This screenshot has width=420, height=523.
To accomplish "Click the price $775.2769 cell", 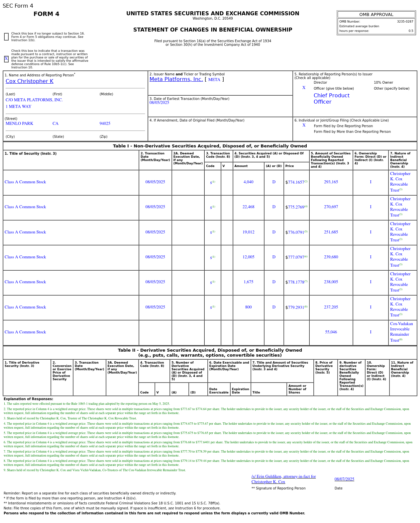I will (296, 207).
